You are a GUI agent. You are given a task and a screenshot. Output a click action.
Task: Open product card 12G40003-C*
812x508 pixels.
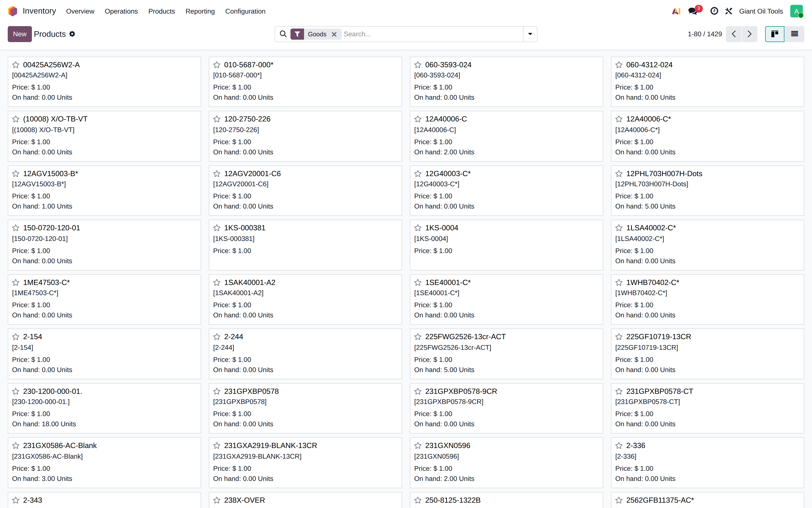[506, 191]
